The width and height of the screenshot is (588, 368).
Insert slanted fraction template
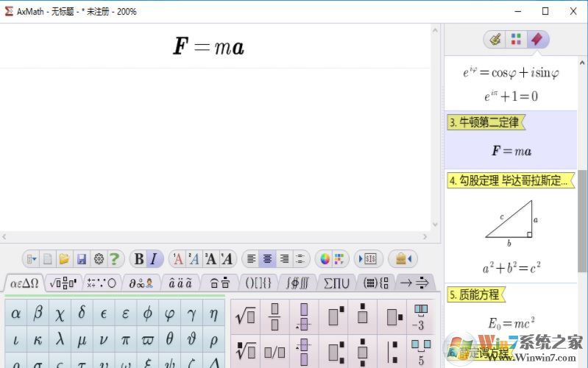[275, 352]
